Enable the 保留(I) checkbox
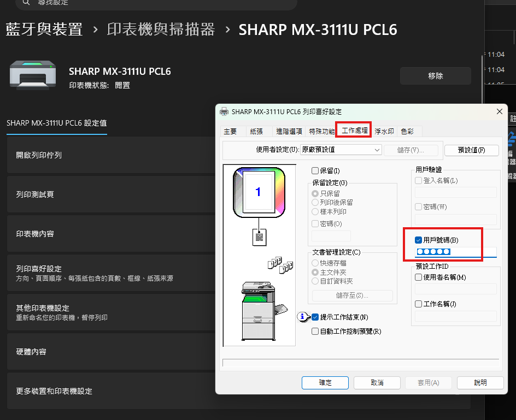This screenshot has width=516, height=420. click(x=315, y=171)
